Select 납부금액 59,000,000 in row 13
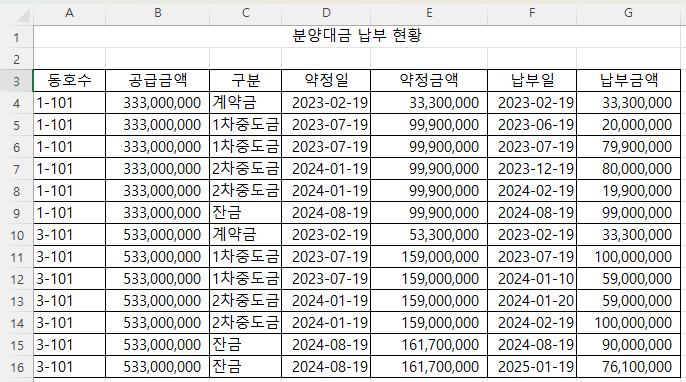686x382 pixels. (628, 301)
